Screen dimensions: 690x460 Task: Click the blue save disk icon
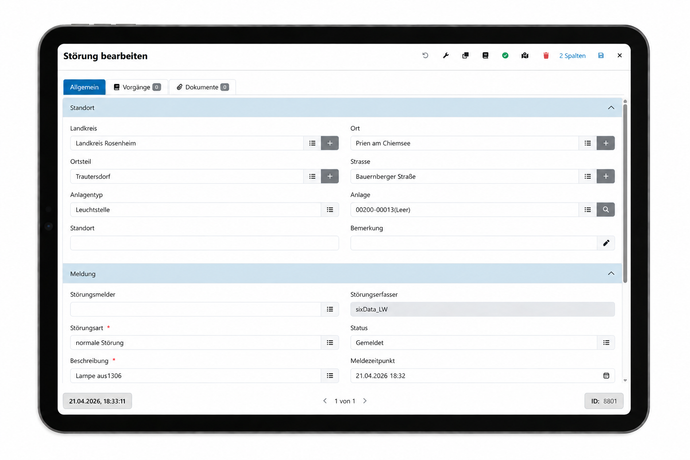pos(601,55)
